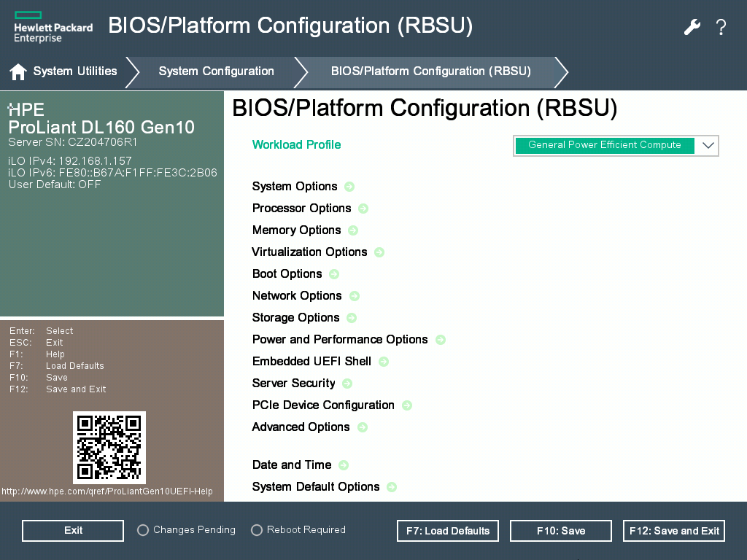This screenshot has height=560, width=747.
Task: Click the F12: Save and Exit button
Action: [676, 531]
